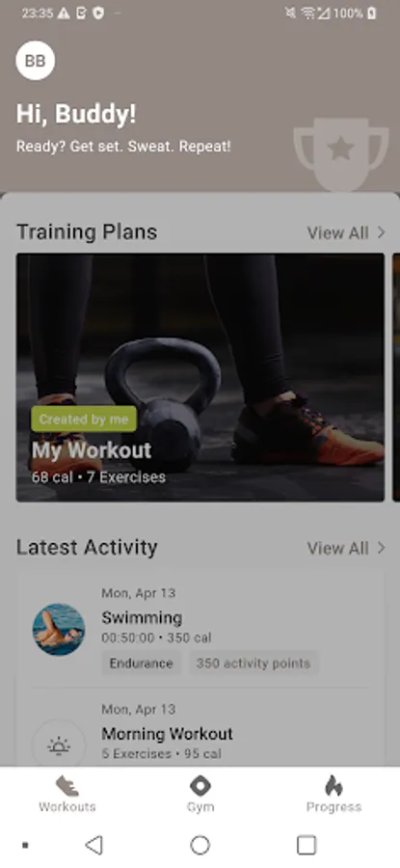
Task: Tap the Android back triangle button
Action: (x=94, y=845)
